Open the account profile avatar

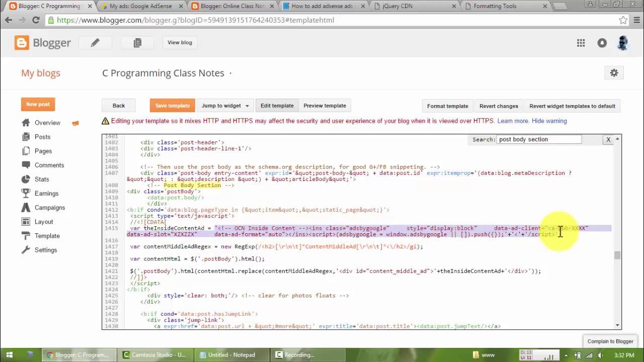click(622, 43)
